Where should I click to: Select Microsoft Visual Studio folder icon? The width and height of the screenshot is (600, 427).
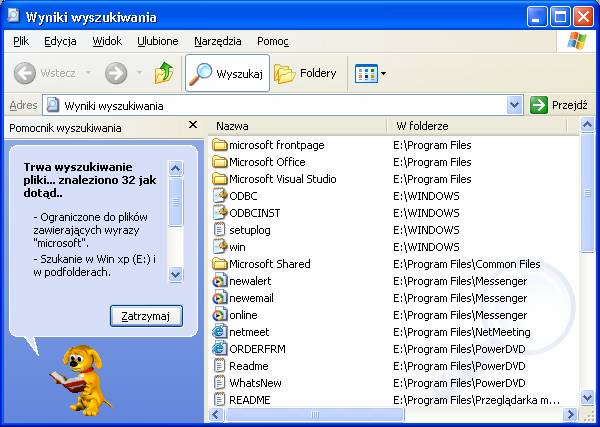(220, 179)
